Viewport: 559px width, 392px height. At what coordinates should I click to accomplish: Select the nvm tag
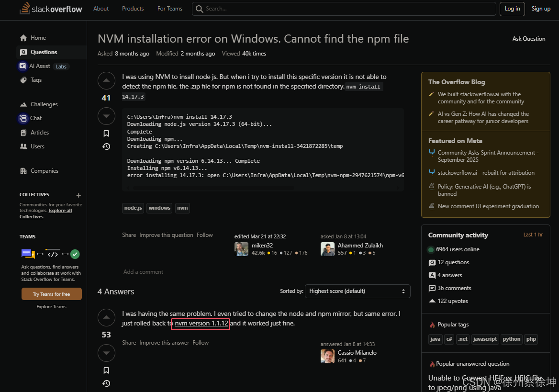click(182, 208)
